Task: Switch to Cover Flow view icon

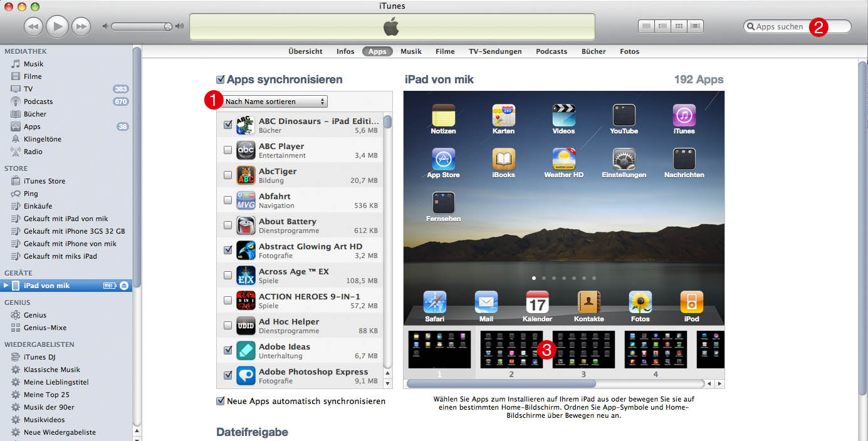Action: (695, 26)
